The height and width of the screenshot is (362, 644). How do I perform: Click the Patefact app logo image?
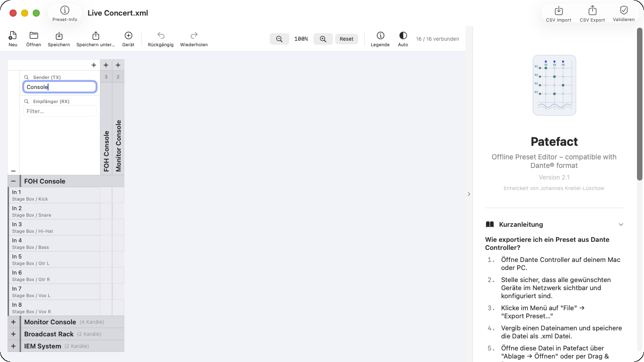554,85
